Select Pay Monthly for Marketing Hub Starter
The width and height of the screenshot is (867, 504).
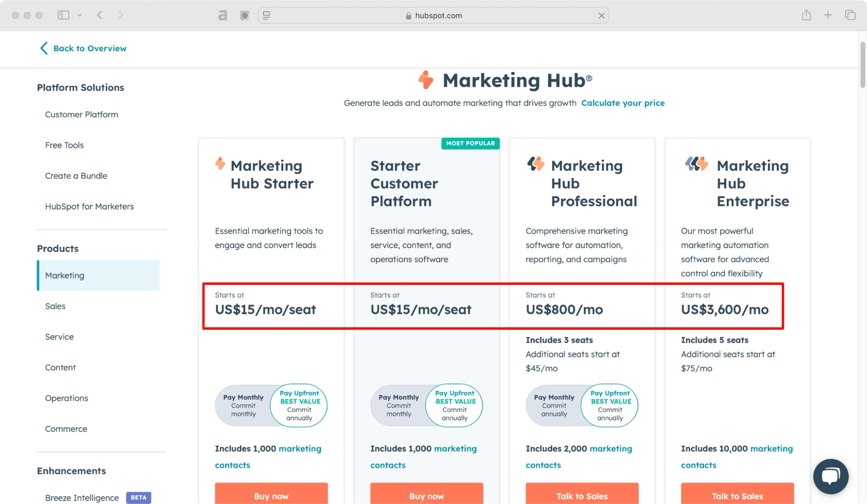coord(243,406)
